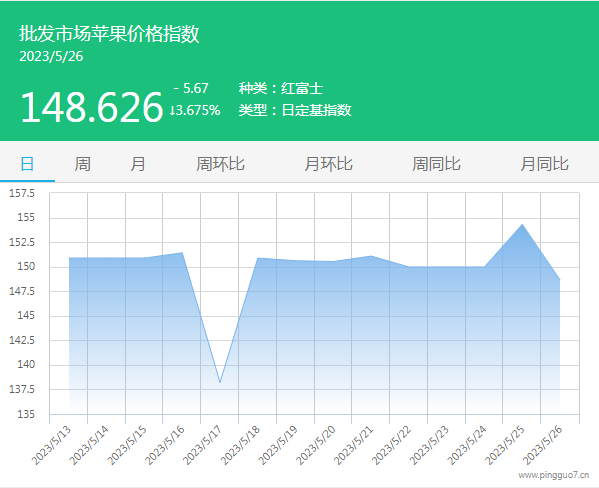Viewport: 599px width, 488px height.
Task: Select the 日 daily tab
Action: pyautogui.click(x=27, y=164)
